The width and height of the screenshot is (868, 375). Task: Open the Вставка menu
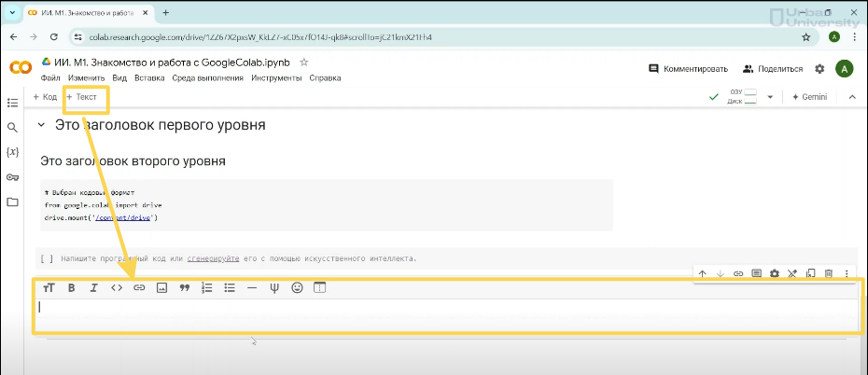pyautogui.click(x=149, y=78)
